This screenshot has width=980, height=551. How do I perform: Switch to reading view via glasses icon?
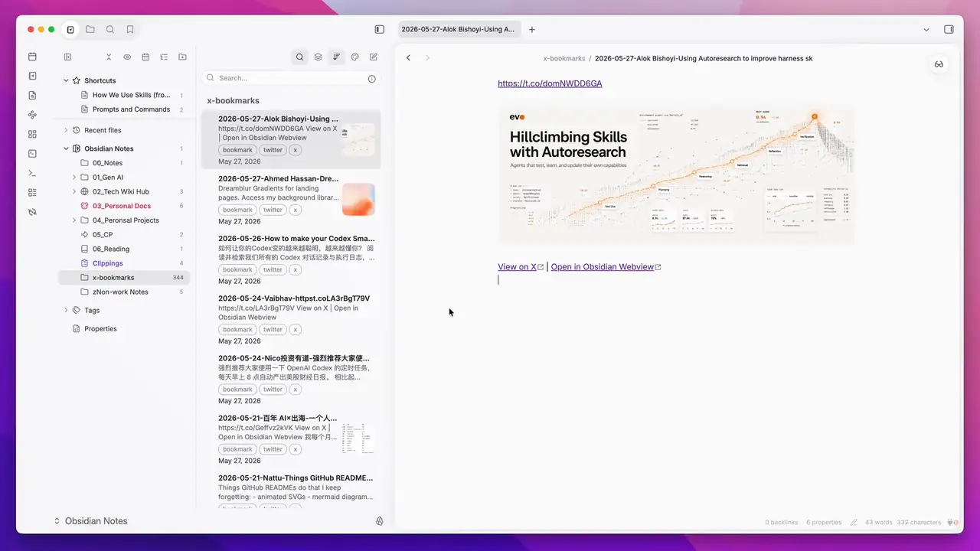coord(939,64)
